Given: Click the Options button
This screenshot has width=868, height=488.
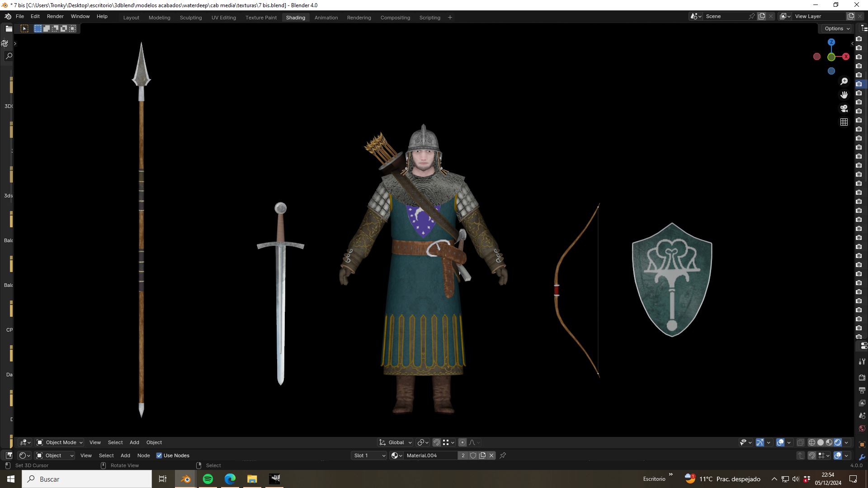Looking at the screenshot, I should pos(837,28).
